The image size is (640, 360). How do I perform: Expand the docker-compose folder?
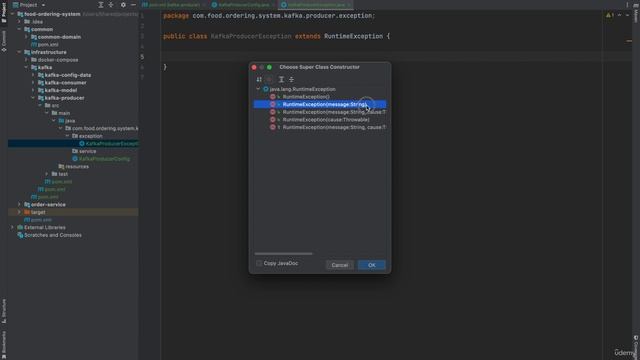pos(27,60)
